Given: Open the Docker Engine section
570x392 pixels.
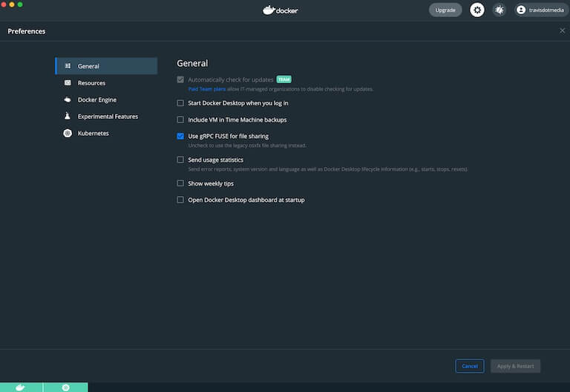Looking at the screenshot, I should tap(106, 99).
